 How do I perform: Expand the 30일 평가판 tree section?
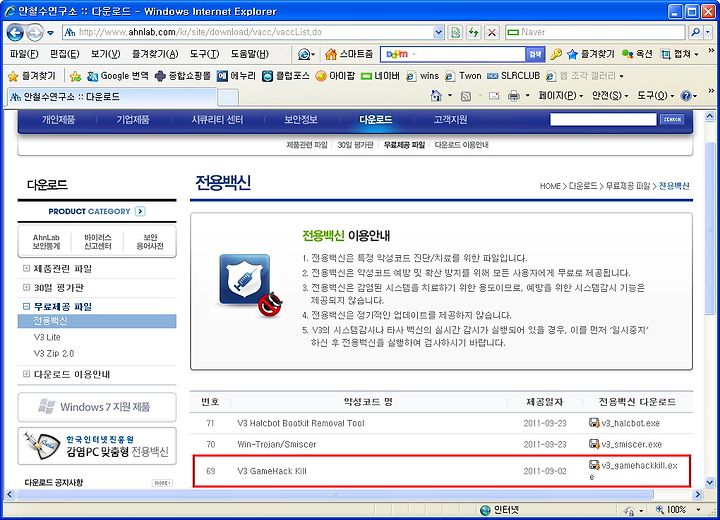pyautogui.click(x=26, y=288)
